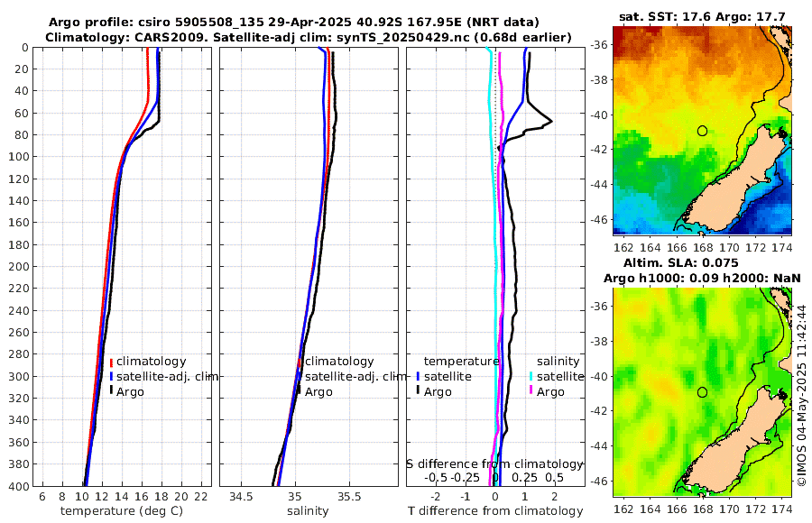The image size is (812, 523).
Task: Click blue satellite-adj. clim marker in temperature legend
Action: pyautogui.click(x=111, y=376)
